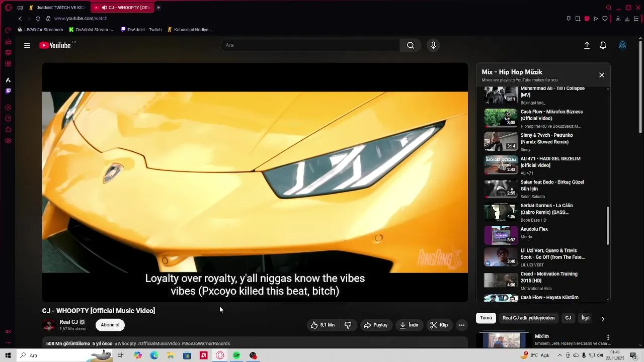Open options for the Mix'im recommendation

608,337
